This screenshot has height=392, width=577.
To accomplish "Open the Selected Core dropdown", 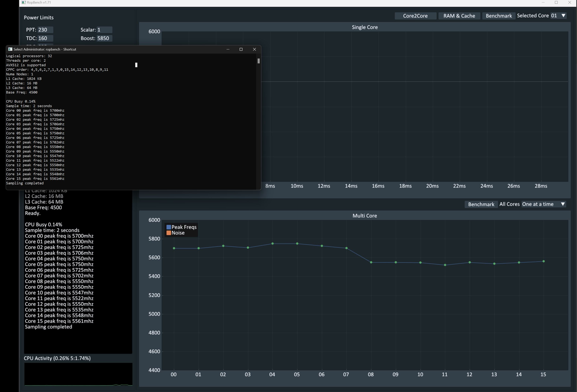I will (x=558, y=16).
